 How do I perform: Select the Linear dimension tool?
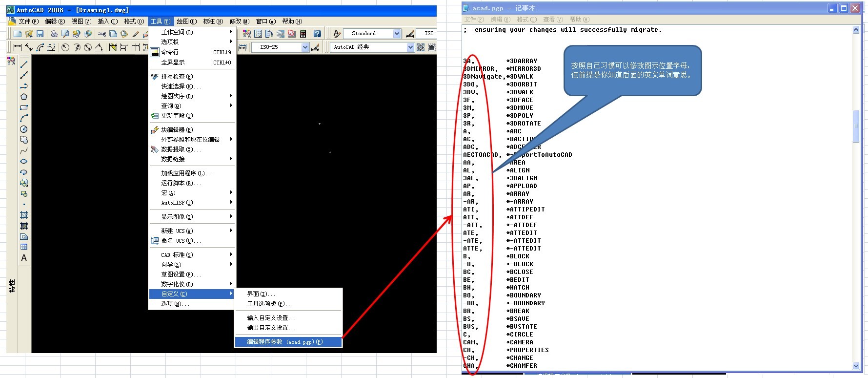(18, 47)
